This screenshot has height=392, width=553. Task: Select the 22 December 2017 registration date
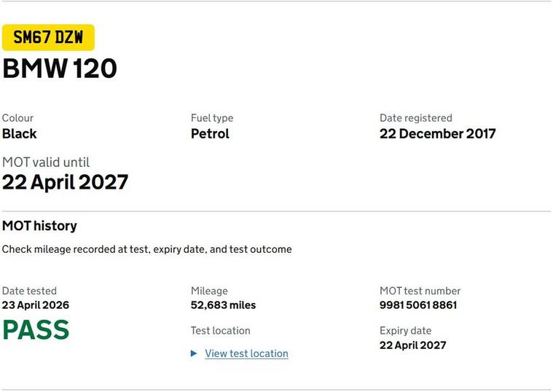437,133
